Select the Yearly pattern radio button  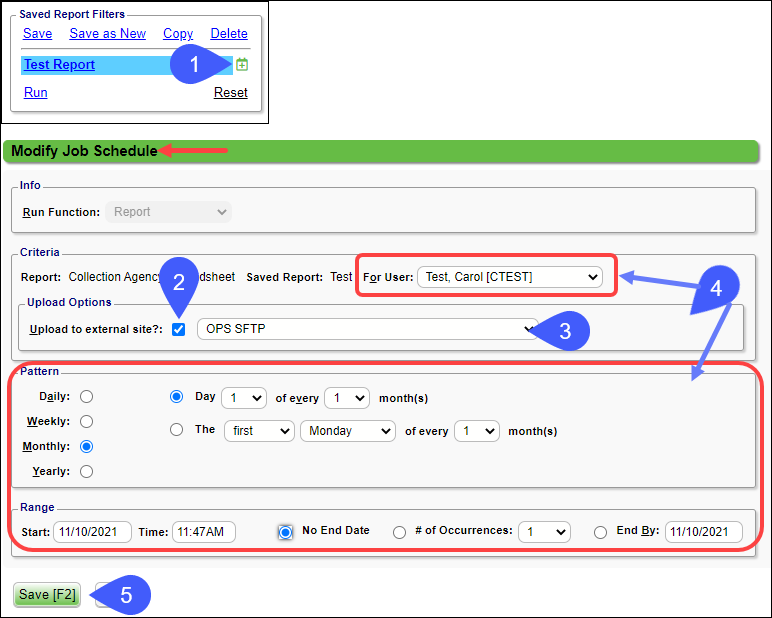[x=86, y=471]
